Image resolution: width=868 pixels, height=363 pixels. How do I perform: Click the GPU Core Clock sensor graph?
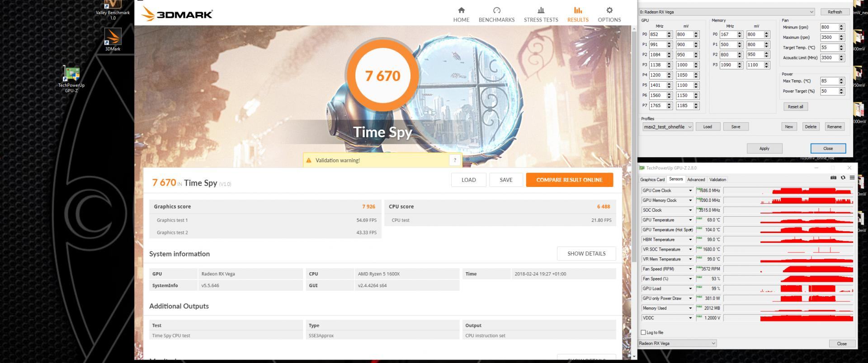tap(788, 191)
